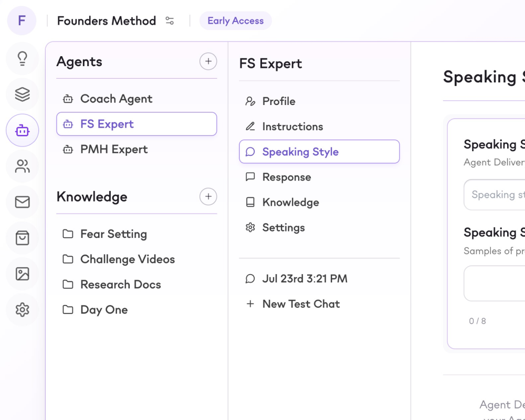Select the PMH Expert agent
The width and height of the screenshot is (525, 420).
tap(114, 149)
